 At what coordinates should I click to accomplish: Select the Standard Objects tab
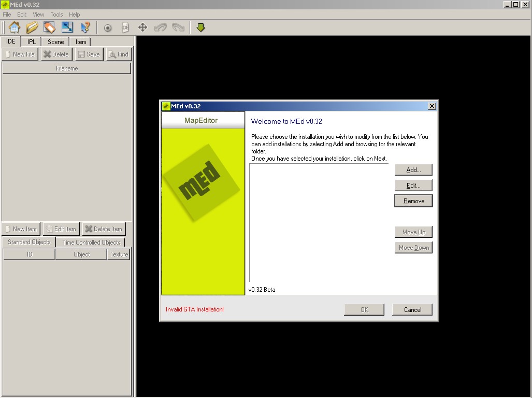[29, 242]
